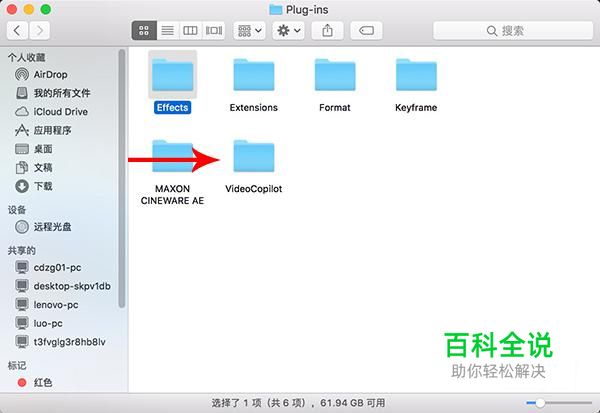The width and height of the screenshot is (600, 413).
Task: Click the Share toolbar button
Action: pos(327,31)
